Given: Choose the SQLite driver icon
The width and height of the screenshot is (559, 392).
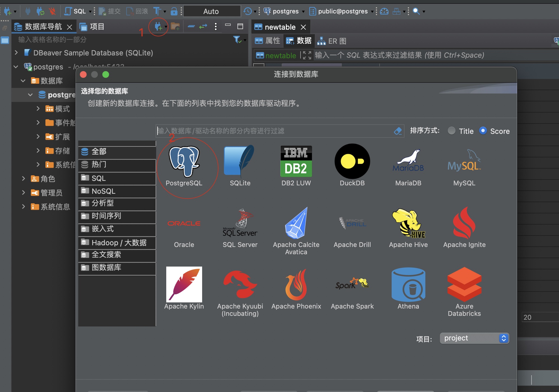Looking at the screenshot, I should pos(240,166).
